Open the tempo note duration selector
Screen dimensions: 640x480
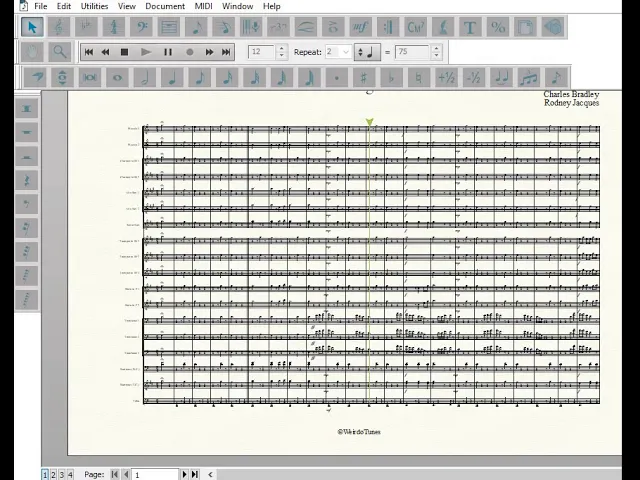[367, 52]
